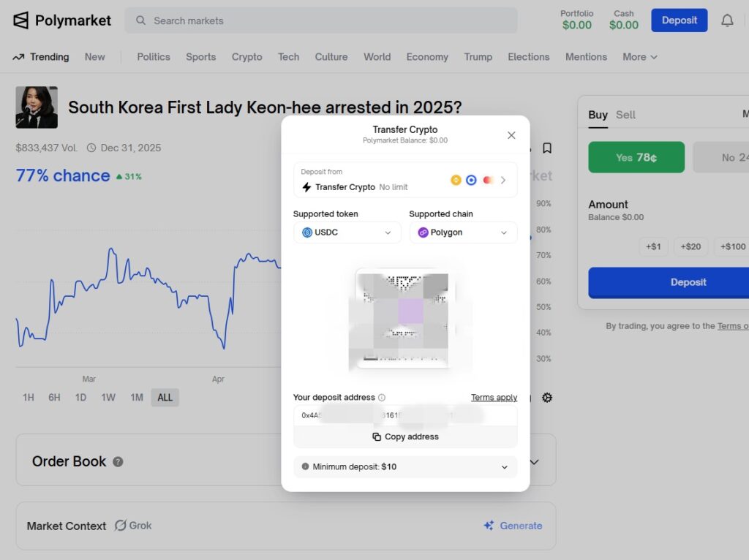Click Deposit button in trade panel

(669, 282)
